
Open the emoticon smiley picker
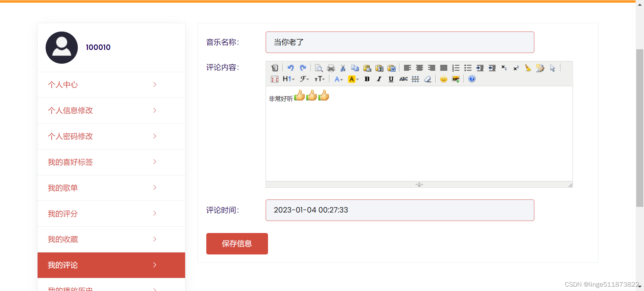pos(444,79)
